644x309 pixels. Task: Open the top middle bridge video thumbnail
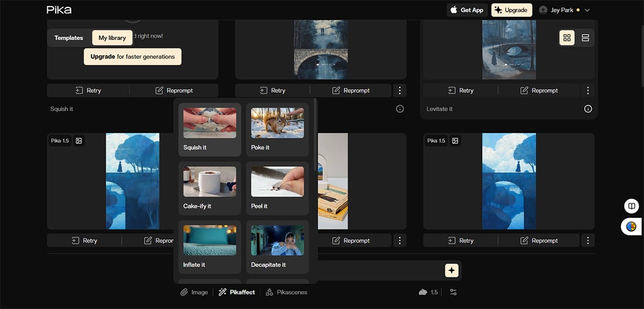pos(321,49)
